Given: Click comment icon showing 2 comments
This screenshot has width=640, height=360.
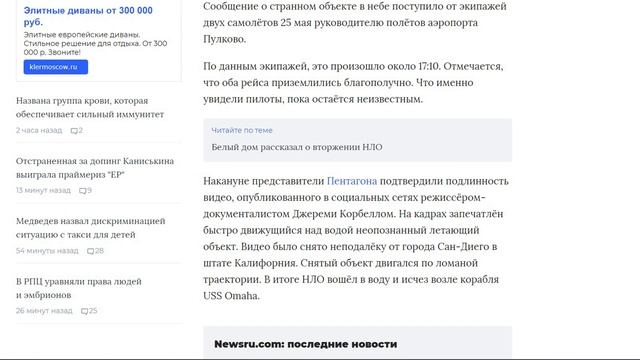Looking at the screenshot, I should [x=74, y=131].
